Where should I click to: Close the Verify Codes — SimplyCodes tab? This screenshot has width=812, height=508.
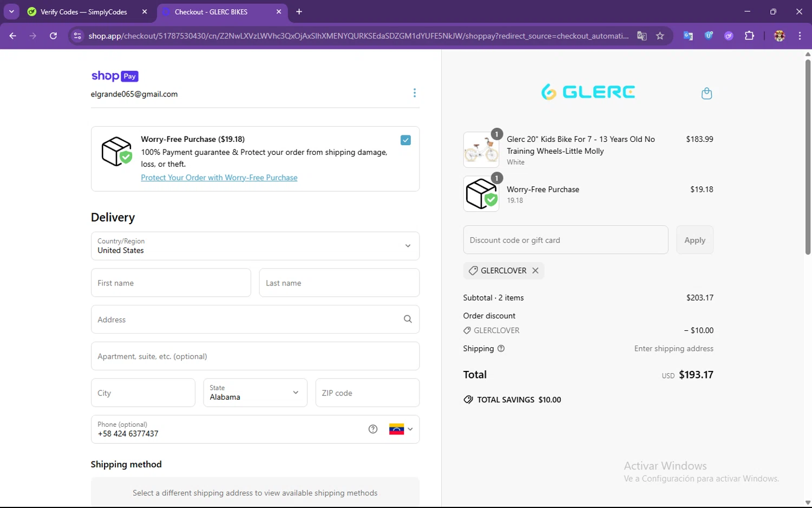coord(145,12)
